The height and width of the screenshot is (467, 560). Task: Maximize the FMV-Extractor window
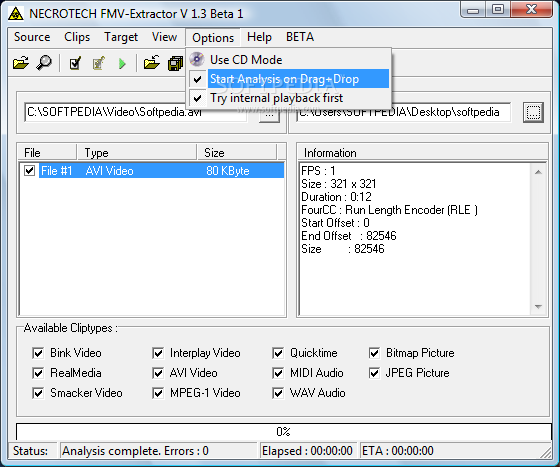(x=498, y=10)
